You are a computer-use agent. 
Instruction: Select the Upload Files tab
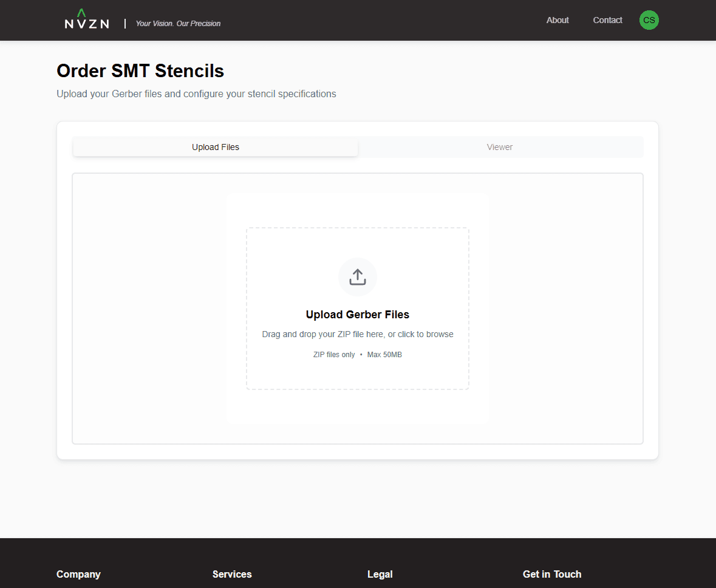[x=215, y=146]
